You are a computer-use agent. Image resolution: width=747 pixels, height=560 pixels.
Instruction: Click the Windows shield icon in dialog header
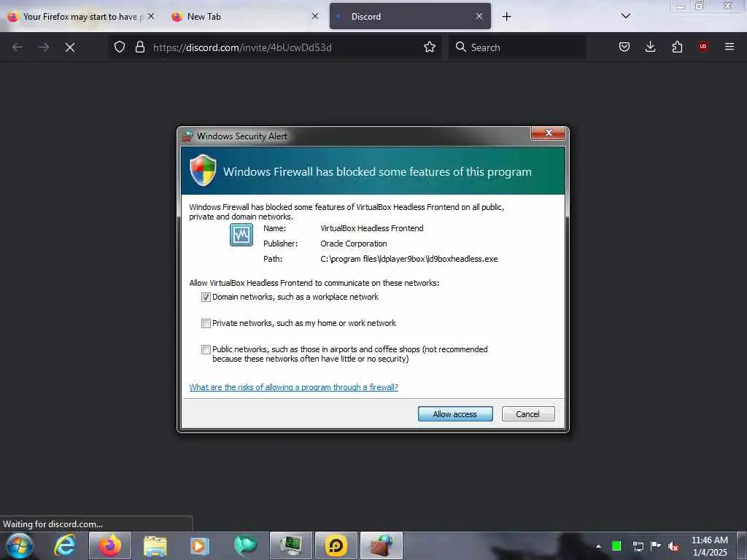click(203, 170)
